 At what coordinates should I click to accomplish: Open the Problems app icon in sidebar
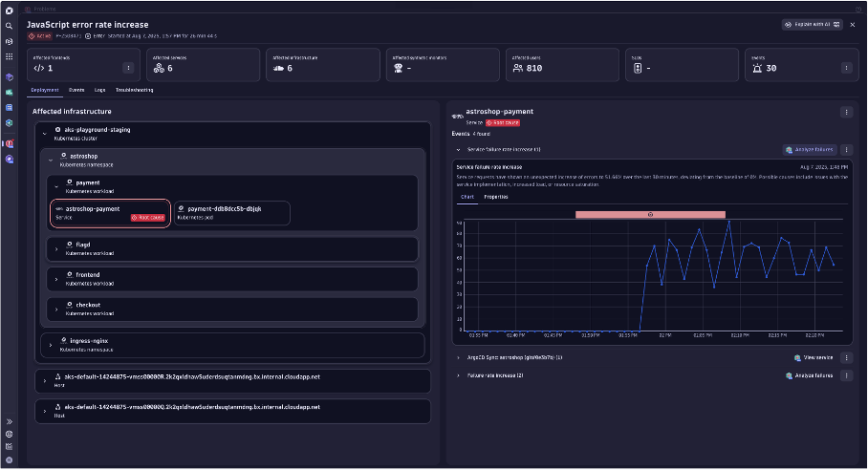coord(9,143)
